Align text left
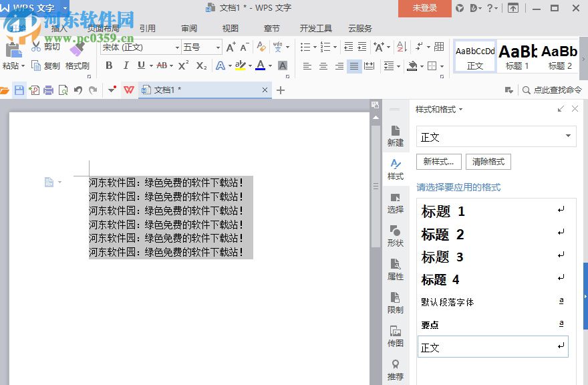The width and height of the screenshot is (588, 385). 307,66
